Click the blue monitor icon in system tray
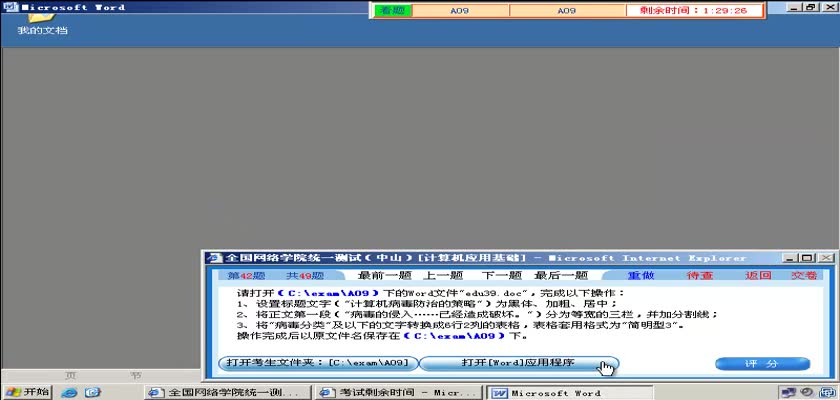 (x=827, y=393)
